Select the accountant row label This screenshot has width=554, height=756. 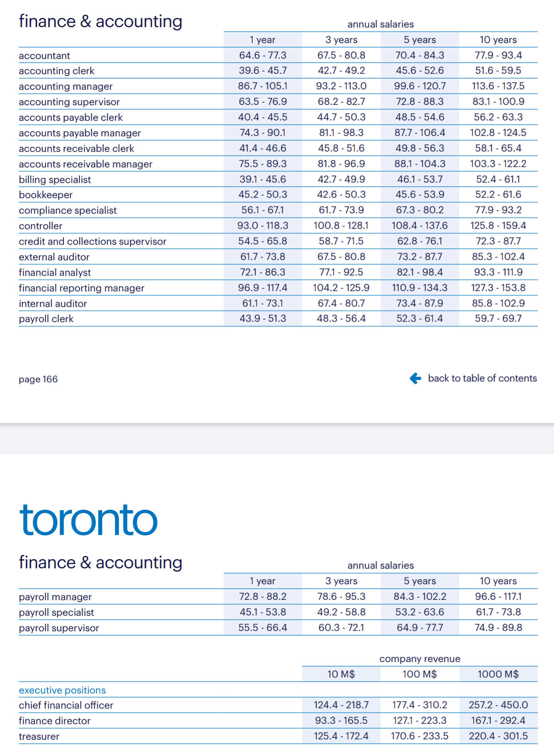[x=44, y=55]
